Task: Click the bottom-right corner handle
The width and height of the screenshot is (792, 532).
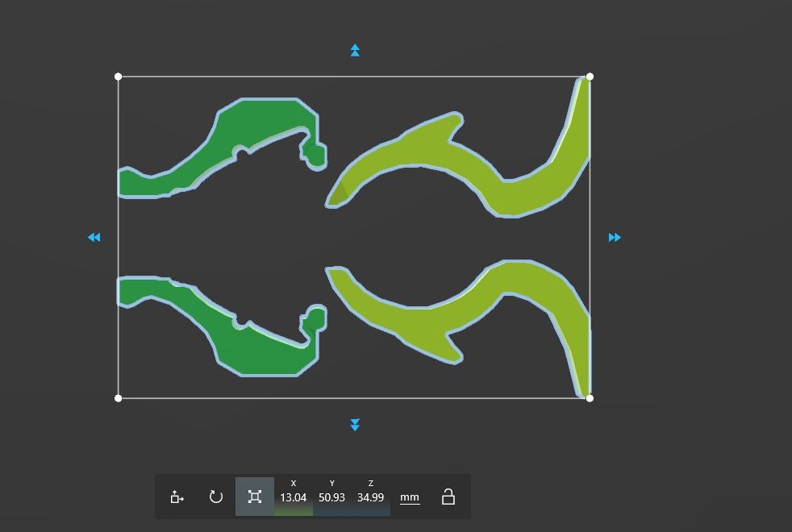Action: (x=590, y=398)
